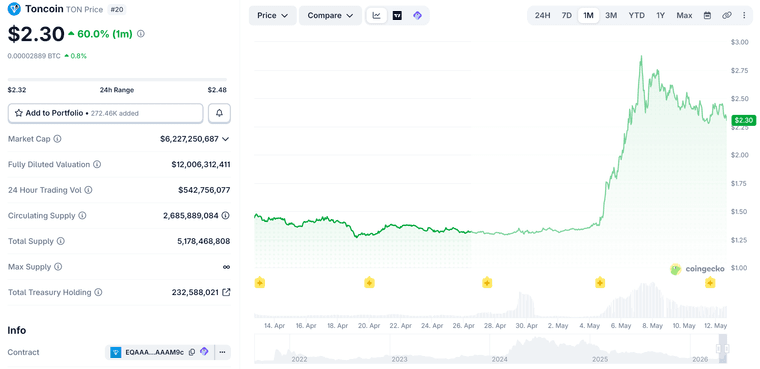This screenshot has width=760, height=369.
Task: Click the Market Cap value $6,227,250,687
Action: pyautogui.click(x=190, y=139)
